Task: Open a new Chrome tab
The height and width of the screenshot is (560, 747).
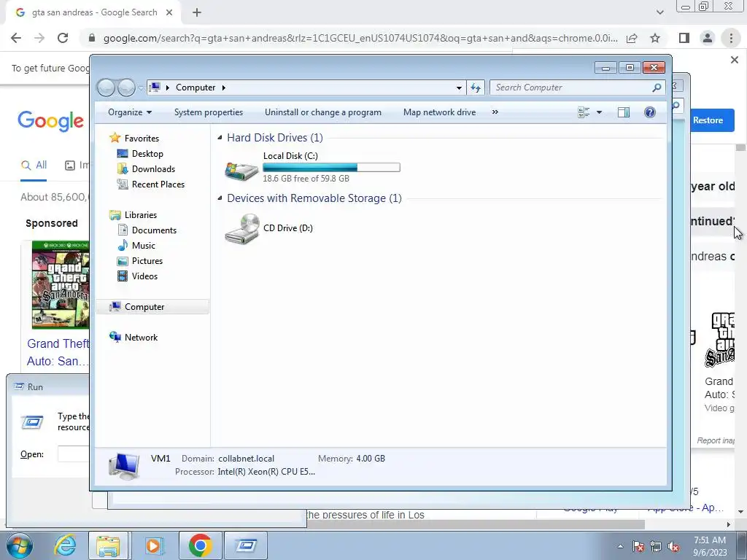Action: click(197, 12)
